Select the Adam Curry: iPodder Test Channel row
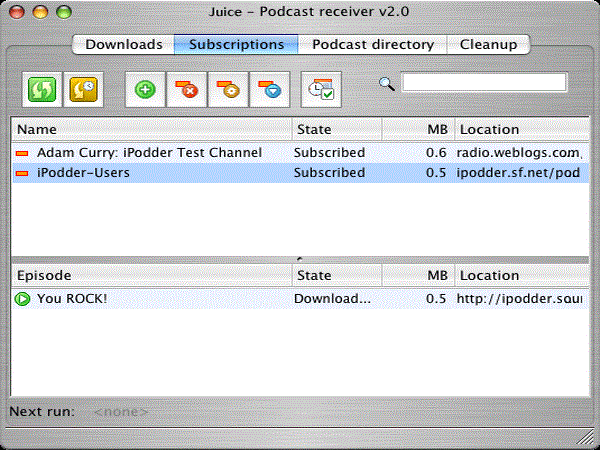This screenshot has width=600, height=450. (149, 153)
